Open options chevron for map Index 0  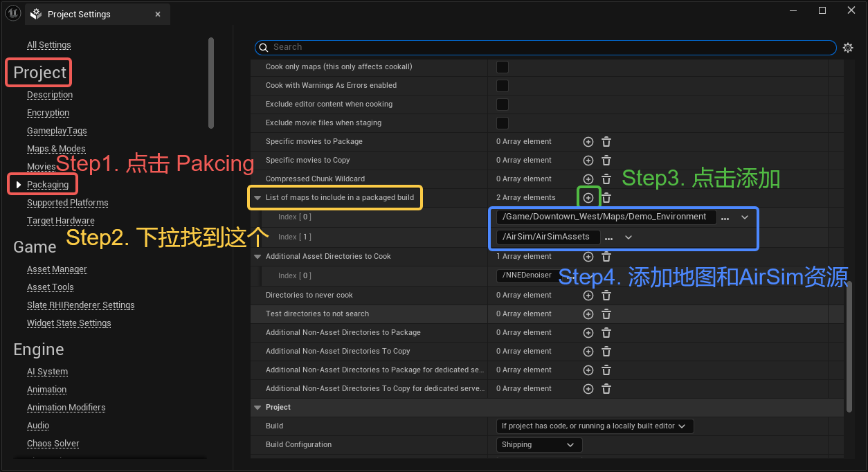(745, 217)
